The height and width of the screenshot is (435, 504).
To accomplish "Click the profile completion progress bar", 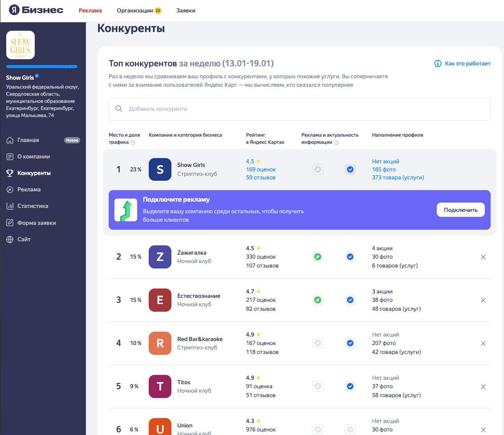I will [42, 67].
